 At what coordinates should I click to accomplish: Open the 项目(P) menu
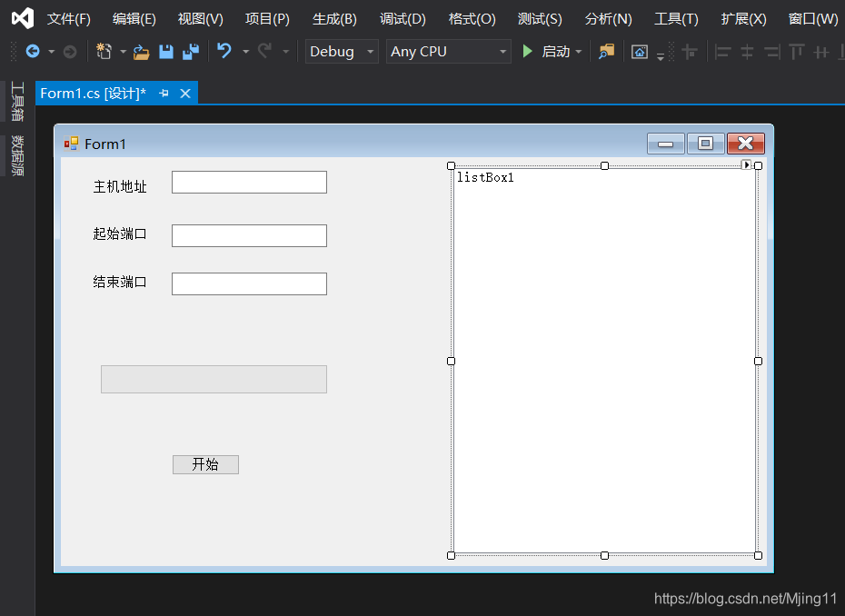(x=267, y=19)
